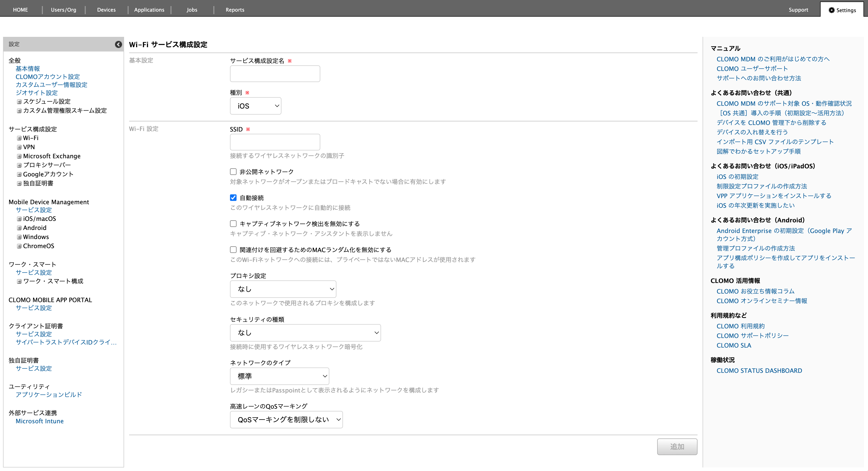The height and width of the screenshot is (471, 868).
Task: Open CLOMO STATUS DASHBOARD link
Action: (x=759, y=371)
